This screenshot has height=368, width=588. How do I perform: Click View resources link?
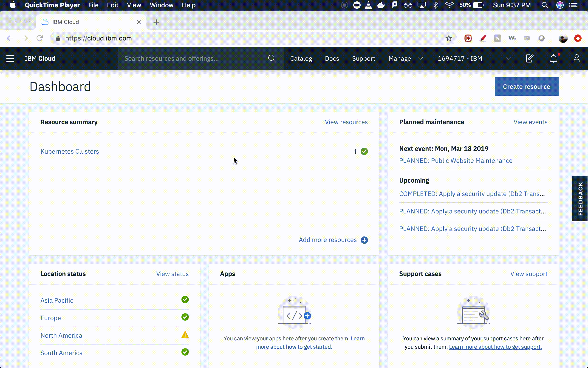(346, 122)
